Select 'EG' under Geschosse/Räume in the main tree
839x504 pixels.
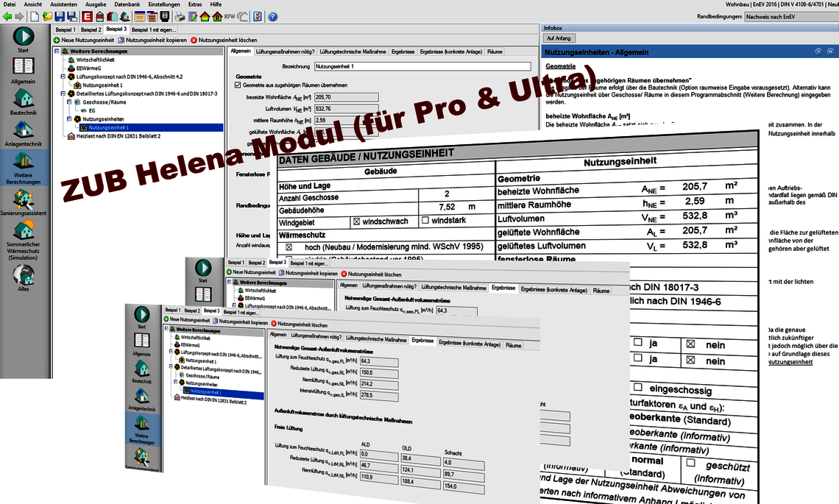(88, 111)
